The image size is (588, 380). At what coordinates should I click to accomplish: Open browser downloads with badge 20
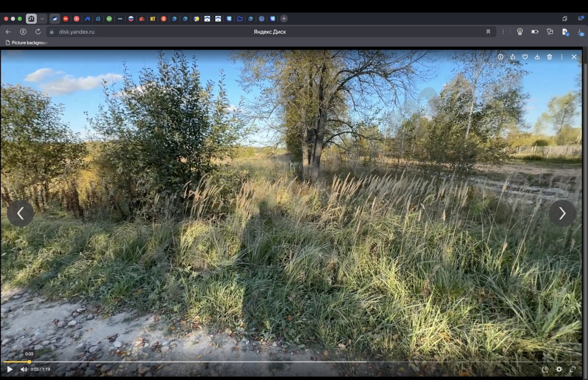click(580, 32)
